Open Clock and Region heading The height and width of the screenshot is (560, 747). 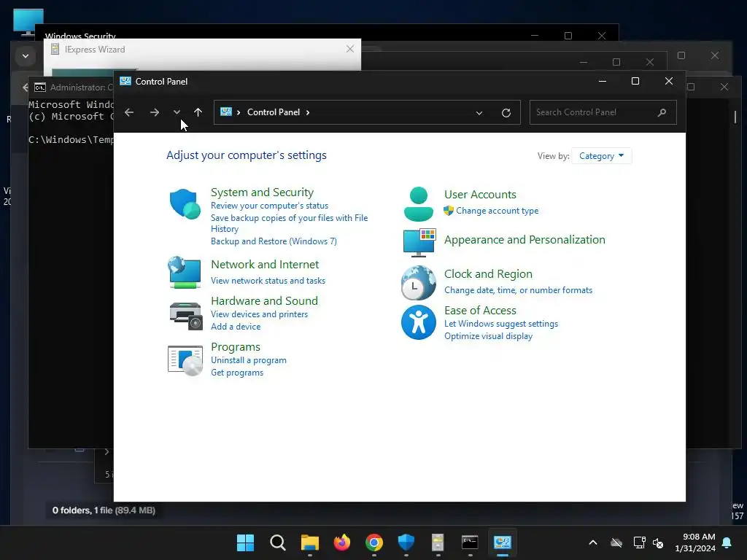pos(488,274)
